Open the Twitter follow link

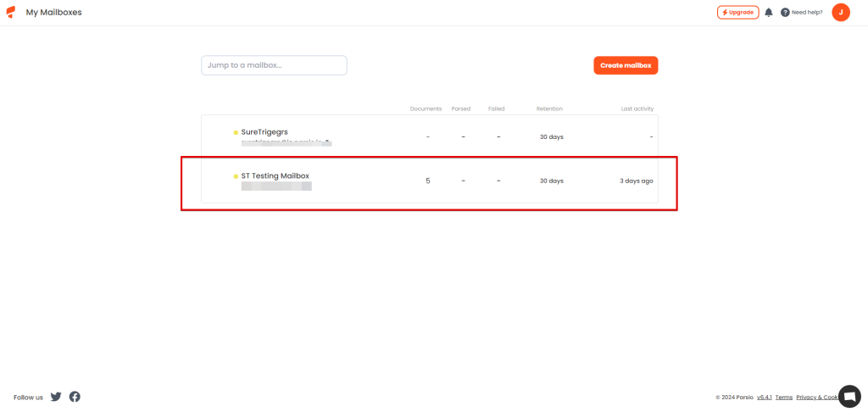point(56,397)
